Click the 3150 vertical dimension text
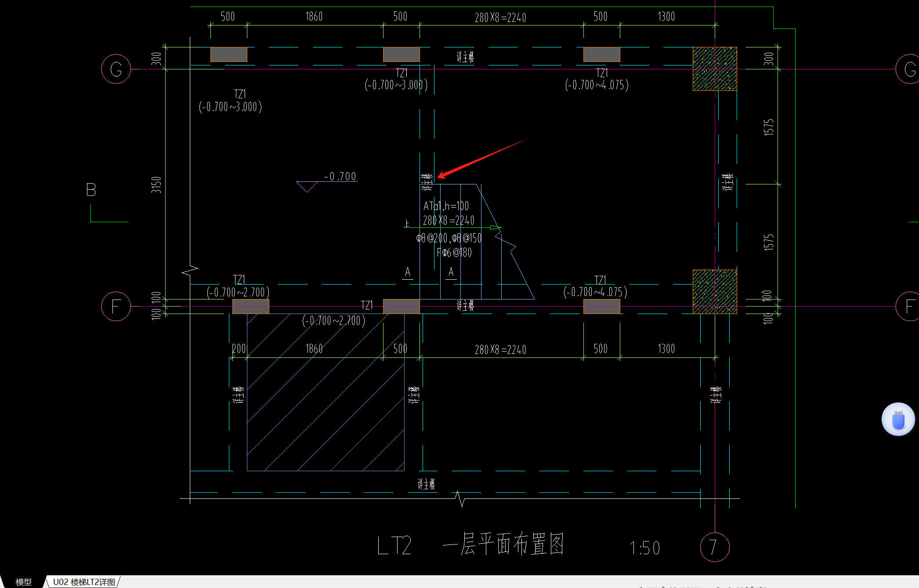 click(156, 185)
